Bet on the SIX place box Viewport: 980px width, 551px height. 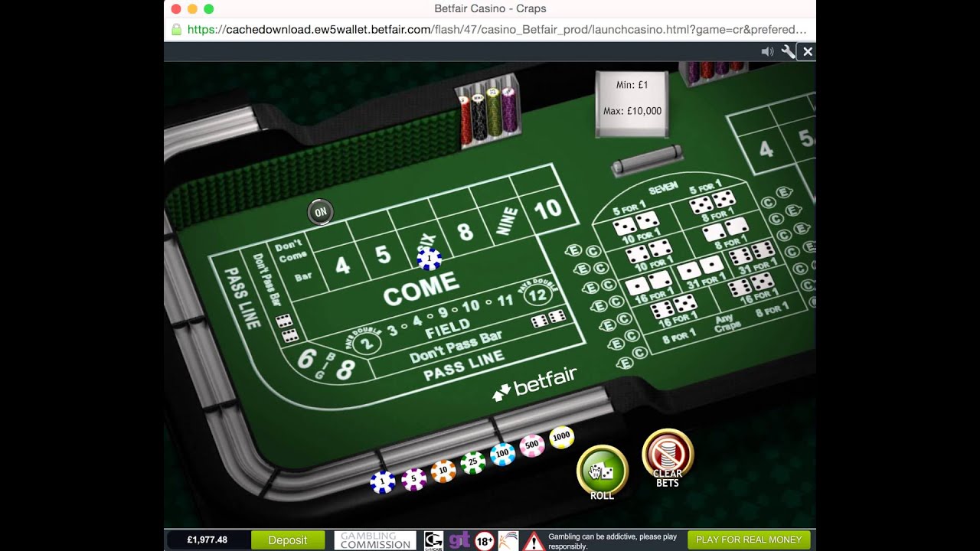[423, 242]
